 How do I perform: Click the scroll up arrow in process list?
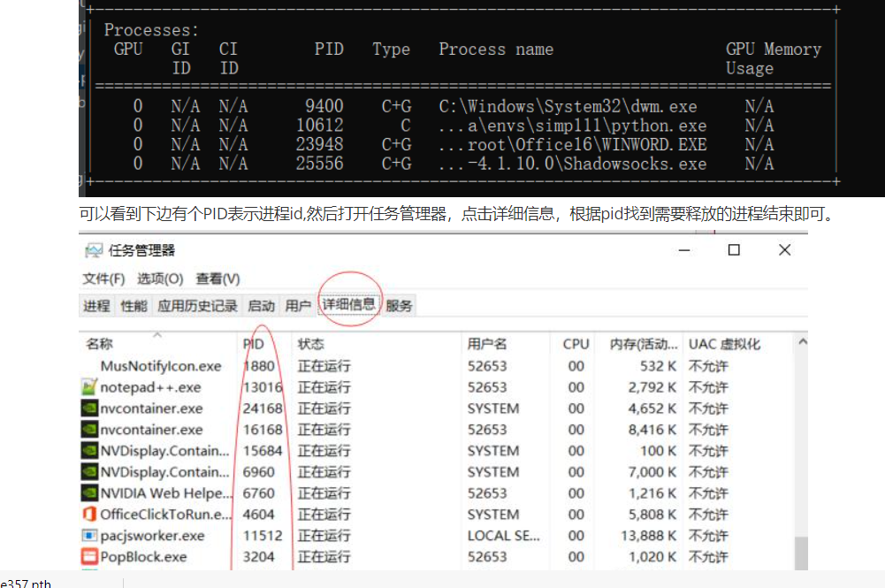pos(802,341)
